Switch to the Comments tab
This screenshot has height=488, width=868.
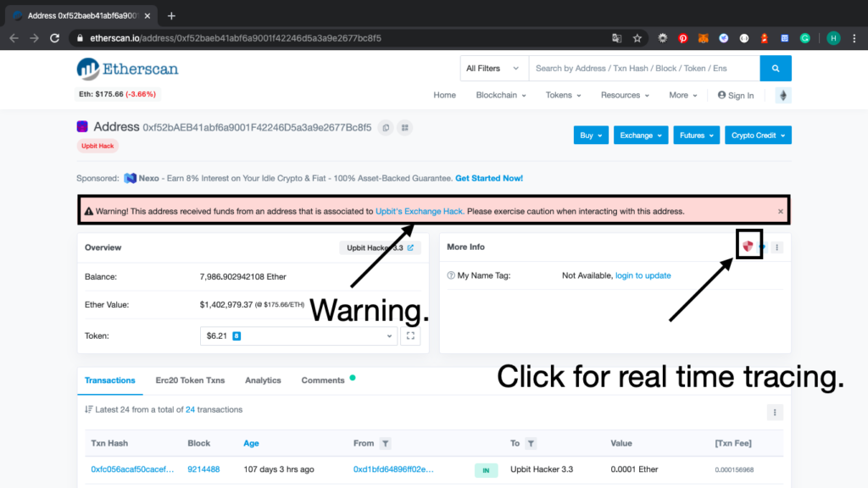pyautogui.click(x=323, y=380)
